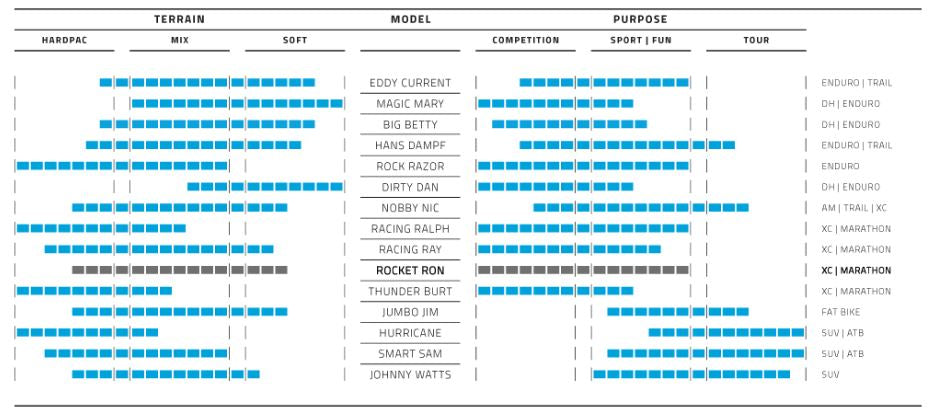Select the TOUR column heading
This screenshot has height=411, width=931.
(756, 41)
